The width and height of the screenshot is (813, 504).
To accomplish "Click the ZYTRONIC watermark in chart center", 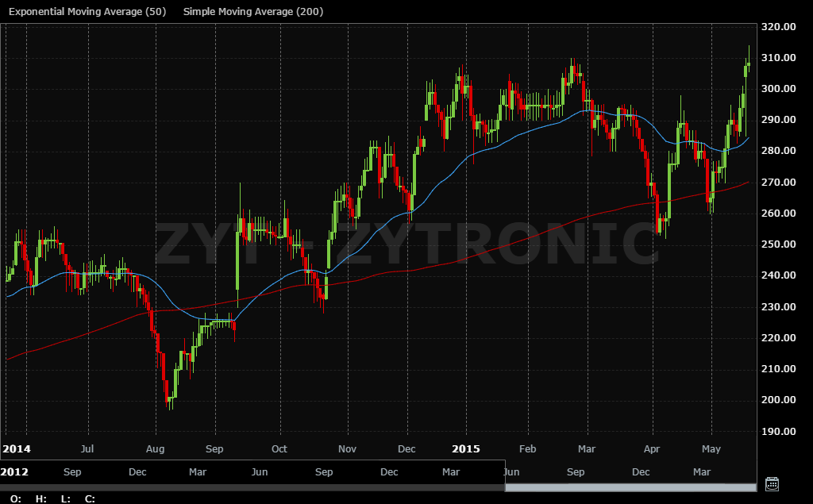I will (x=406, y=243).
